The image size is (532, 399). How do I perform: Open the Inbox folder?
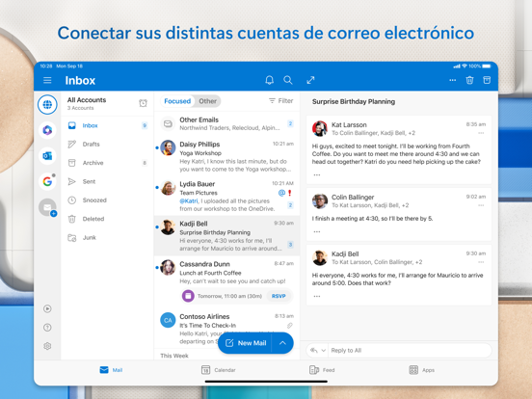coord(107,125)
